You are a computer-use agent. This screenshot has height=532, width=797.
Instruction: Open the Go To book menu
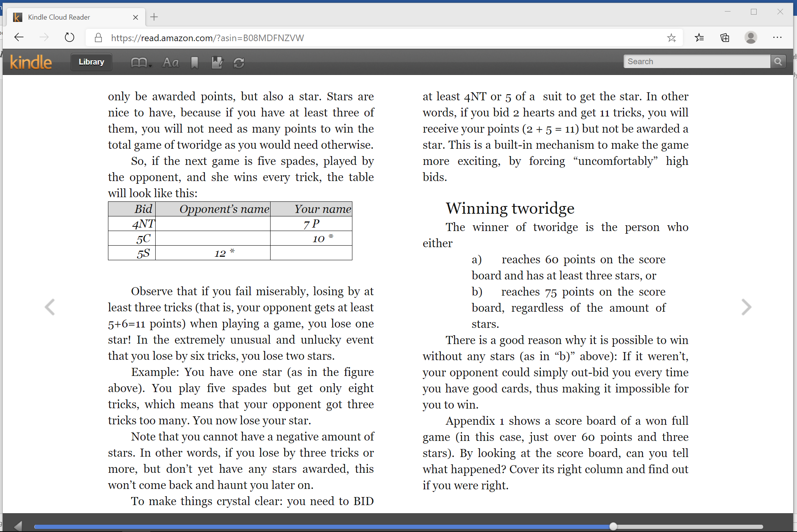(141, 62)
